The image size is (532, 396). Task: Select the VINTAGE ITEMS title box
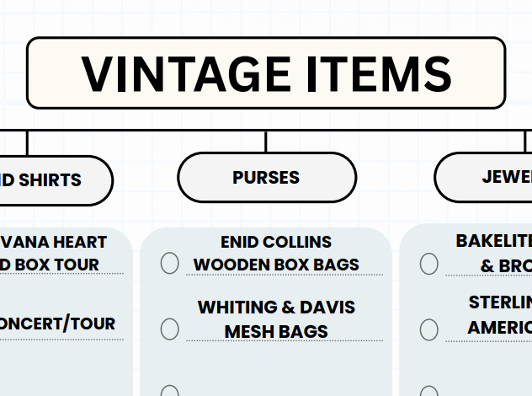(266, 72)
